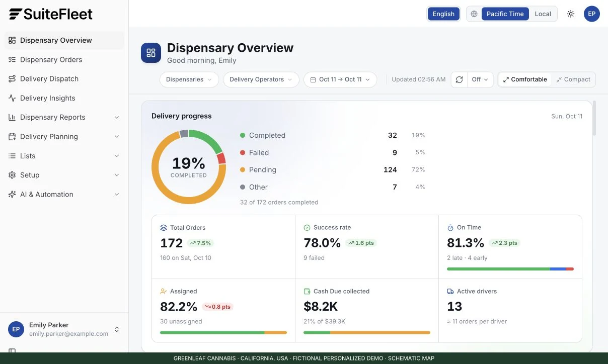Open the Delivery Operators filter dropdown
Image resolution: width=608 pixels, height=364 pixels.
(261, 79)
